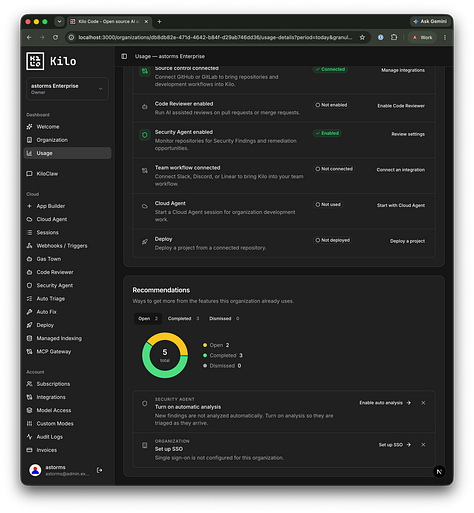This screenshot has height=513, width=474.
Task: Click the Not deployed status badge
Action: point(332,240)
